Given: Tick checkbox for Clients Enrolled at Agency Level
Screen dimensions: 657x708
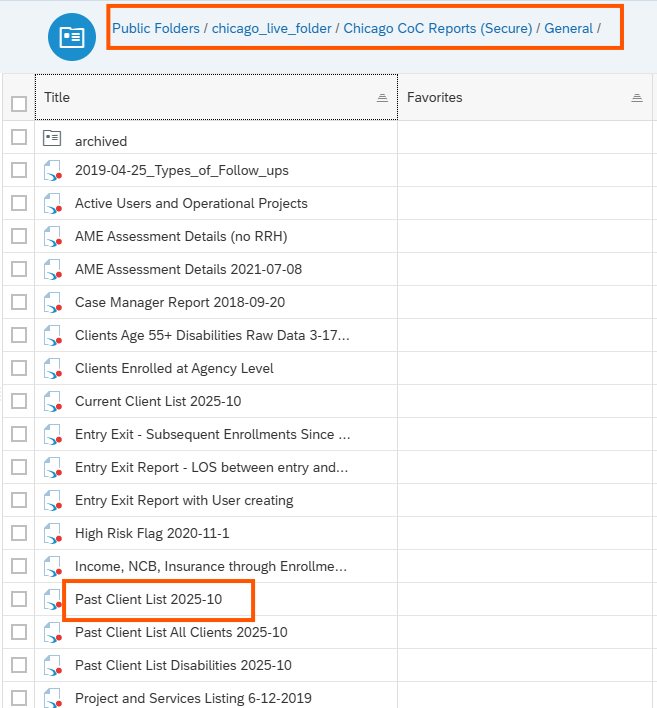Looking at the screenshot, I should click(x=19, y=368).
